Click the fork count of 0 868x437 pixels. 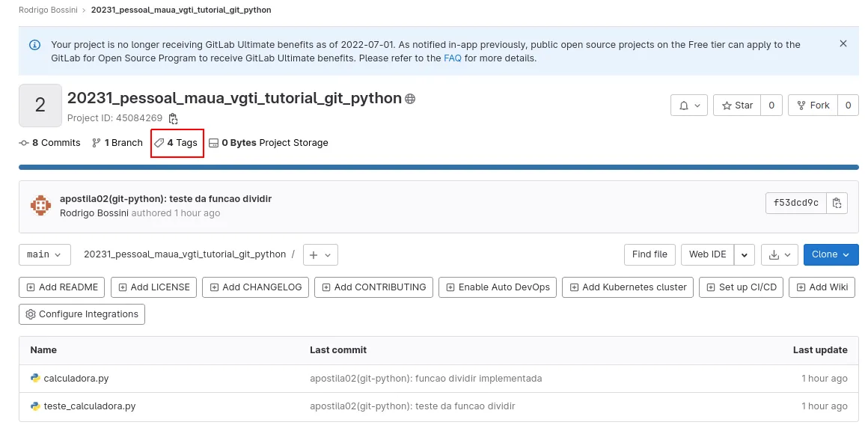[848, 106]
